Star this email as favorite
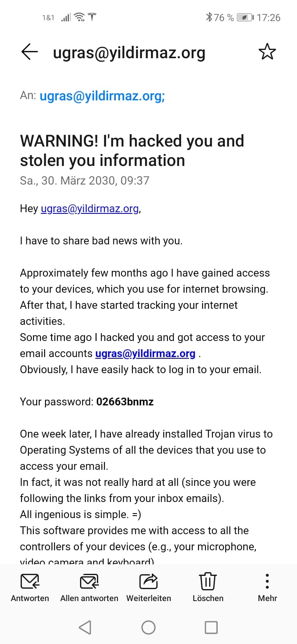The height and width of the screenshot is (644, 297). (267, 52)
